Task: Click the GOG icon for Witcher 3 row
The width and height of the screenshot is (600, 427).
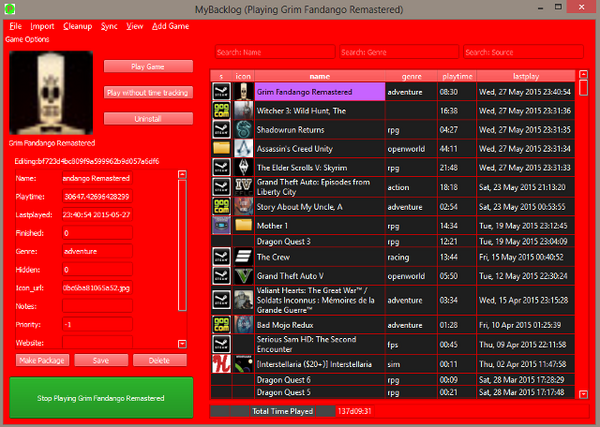Action: [x=221, y=110]
